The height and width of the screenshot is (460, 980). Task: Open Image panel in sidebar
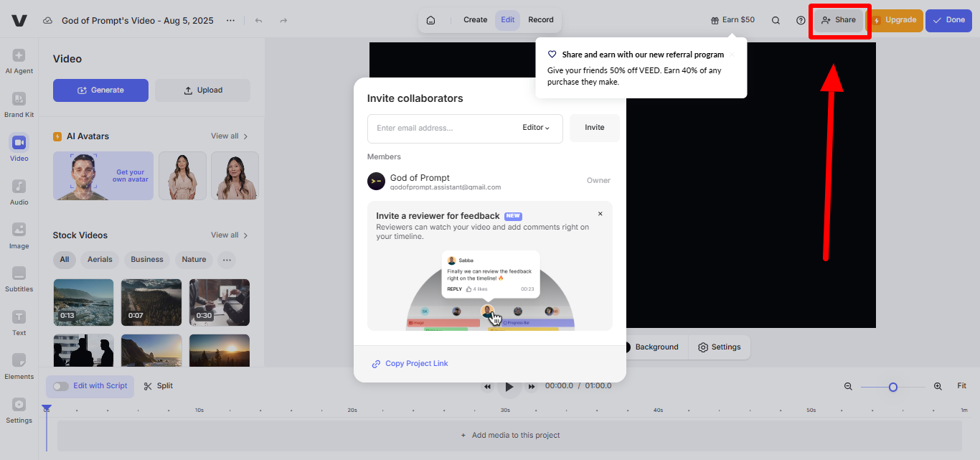click(x=19, y=236)
